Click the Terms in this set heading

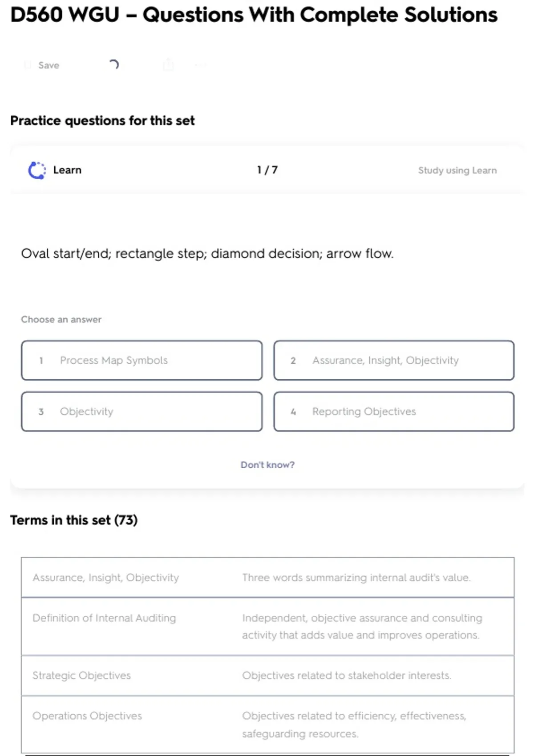(74, 520)
